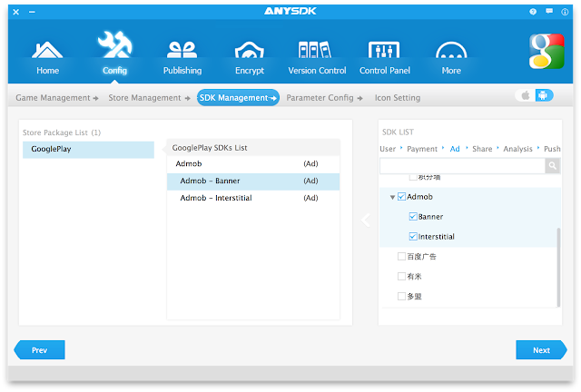Click the SDK search input field
This screenshot has height=392, width=581.
point(462,166)
